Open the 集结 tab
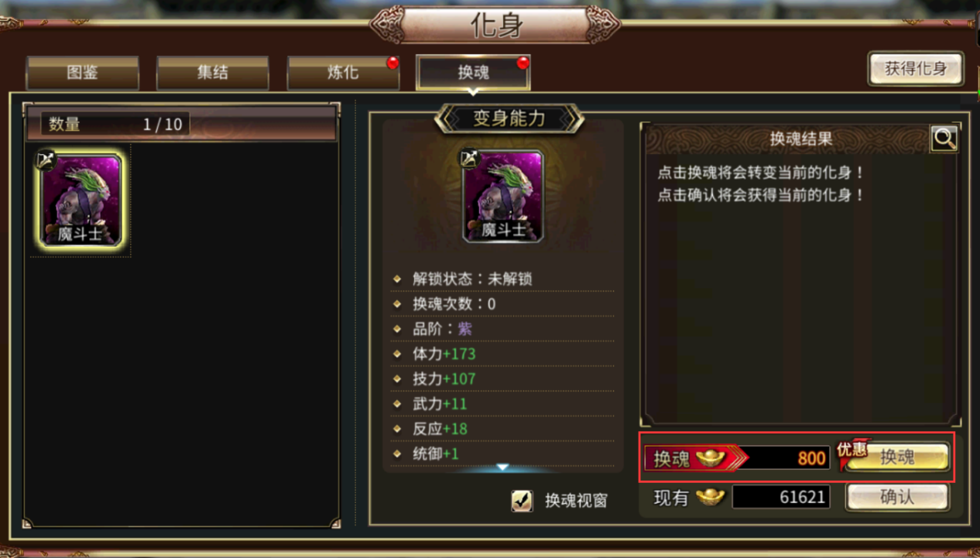This screenshot has height=558, width=980. [x=213, y=73]
